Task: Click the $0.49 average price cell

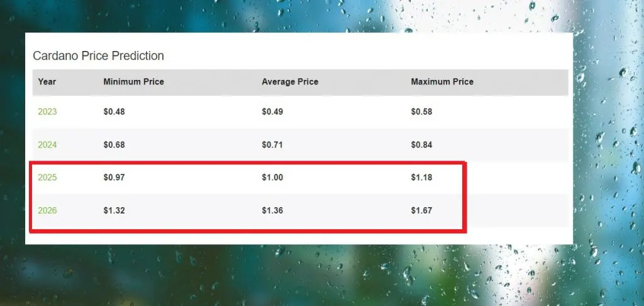Action: (x=272, y=112)
